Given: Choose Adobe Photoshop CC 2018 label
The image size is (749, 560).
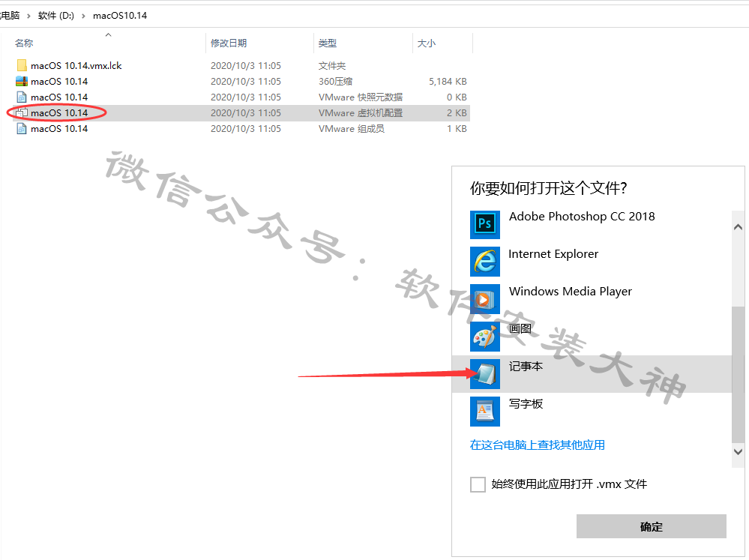Looking at the screenshot, I should tap(582, 217).
